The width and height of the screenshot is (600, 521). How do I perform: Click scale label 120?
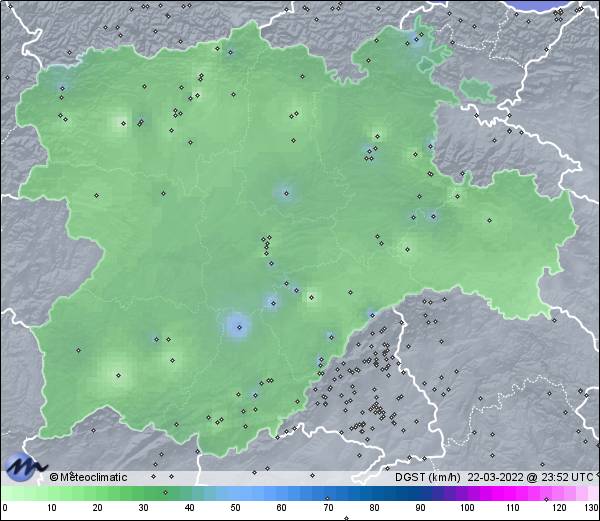click(559, 508)
